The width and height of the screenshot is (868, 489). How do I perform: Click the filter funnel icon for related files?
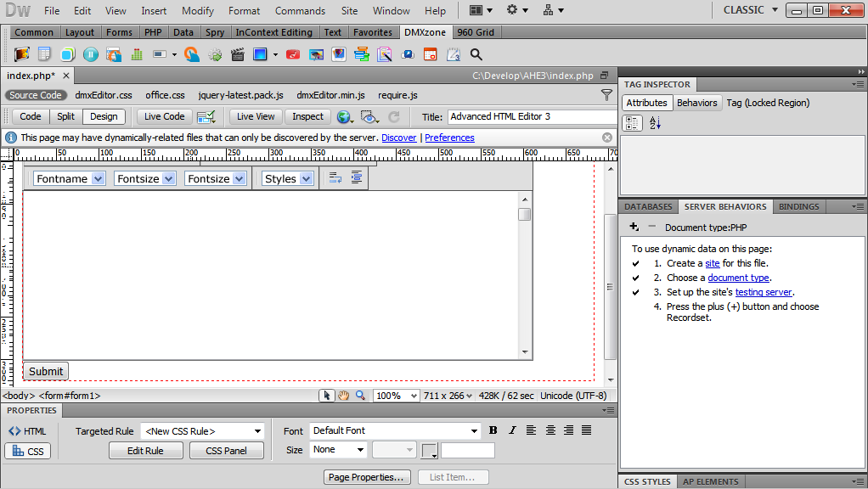(606, 95)
